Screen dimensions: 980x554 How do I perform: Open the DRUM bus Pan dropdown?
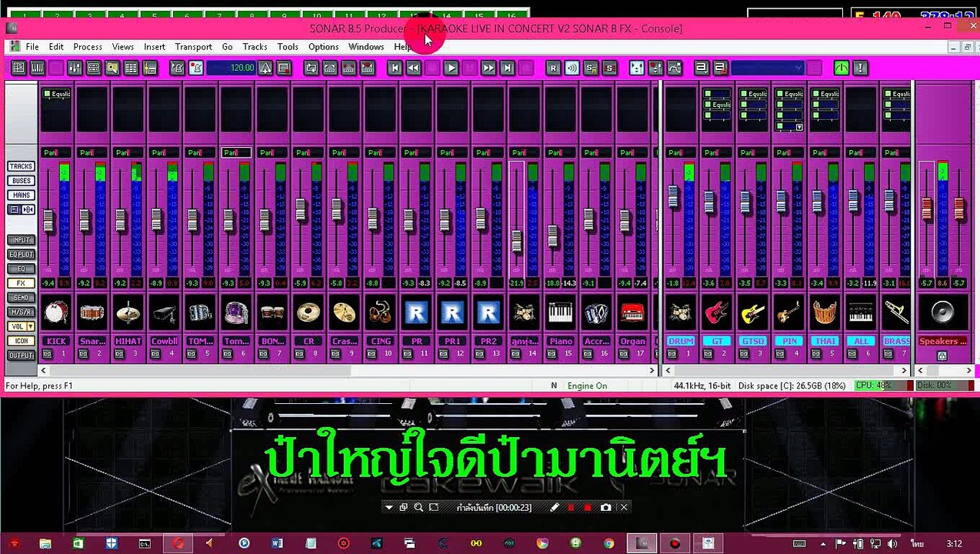pos(681,152)
